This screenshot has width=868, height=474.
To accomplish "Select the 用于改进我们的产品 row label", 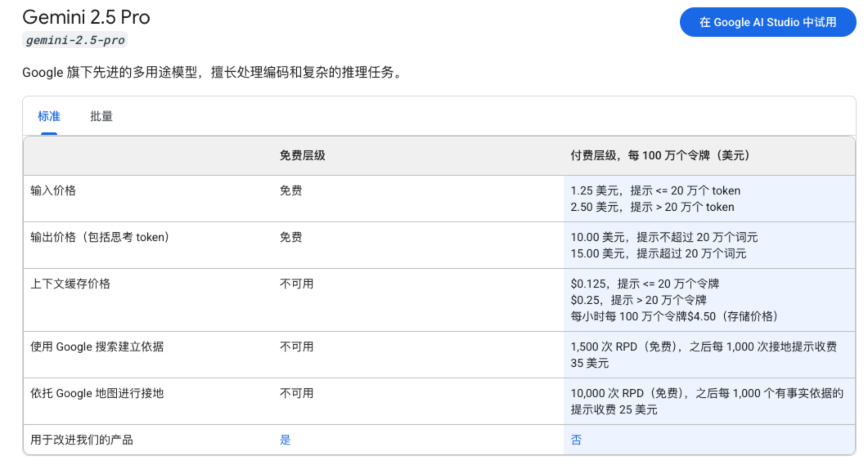I will 82,440.
